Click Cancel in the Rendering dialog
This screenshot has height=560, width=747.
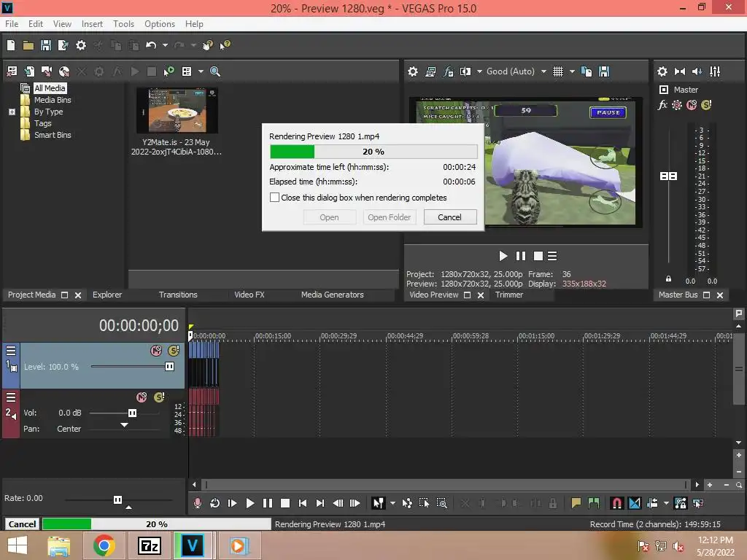pos(449,217)
